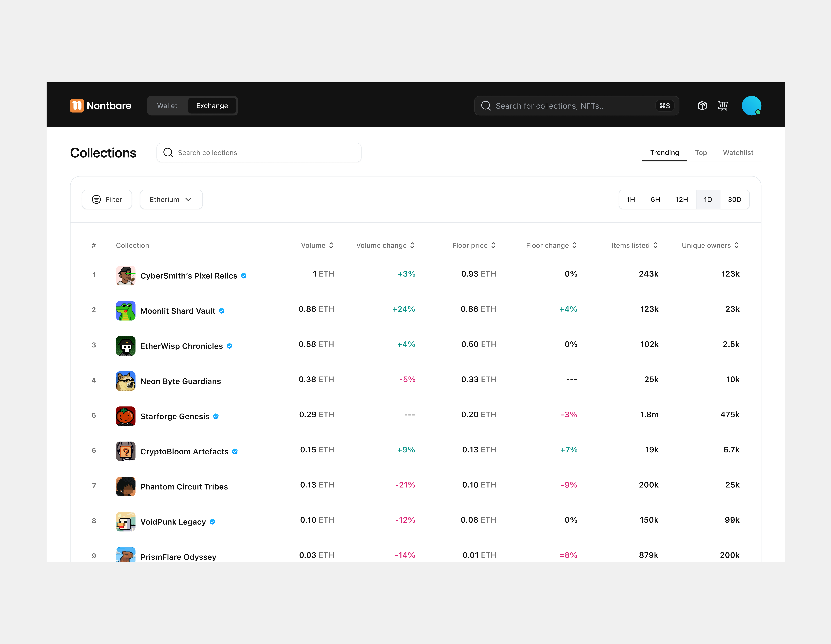Sort by Volume column
The height and width of the screenshot is (644, 831).
tap(317, 245)
